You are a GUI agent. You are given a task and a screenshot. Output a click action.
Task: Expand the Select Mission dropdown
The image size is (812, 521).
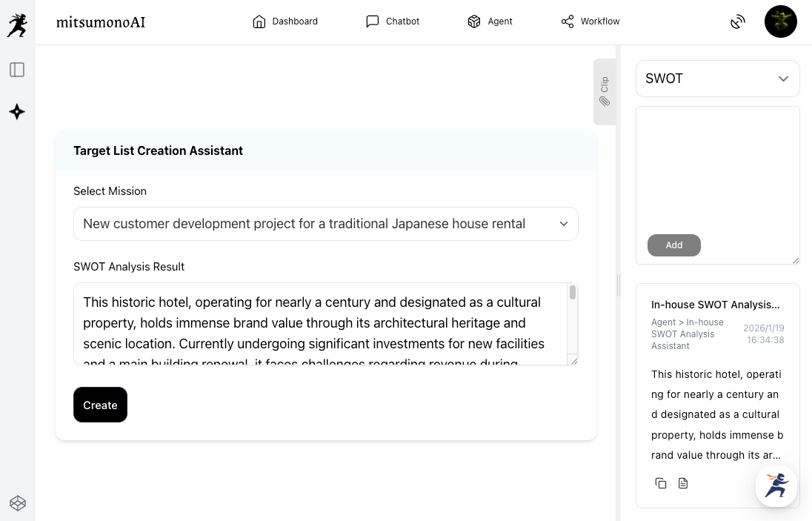pos(326,224)
